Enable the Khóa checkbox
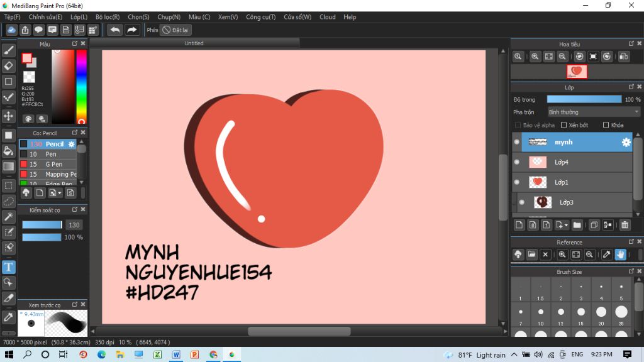 tap(606, 125)
